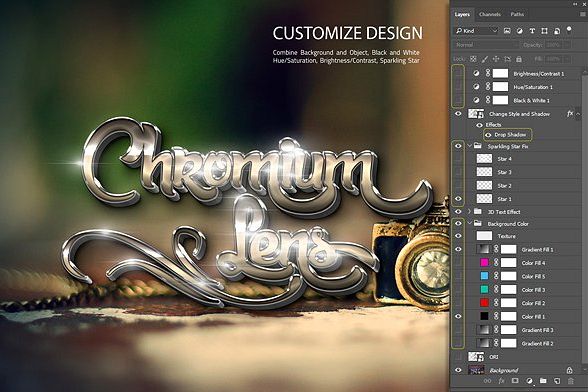588x392 pixels.
Task: Hide the Texture layer
Action: pyautogui.click(x=458, y=236)
